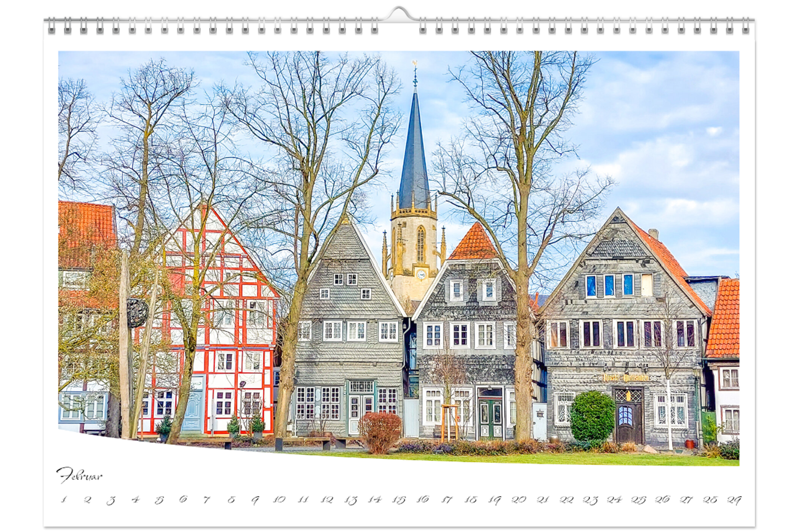
Task: Click day 17 in the date row
Action: point(447,499)
